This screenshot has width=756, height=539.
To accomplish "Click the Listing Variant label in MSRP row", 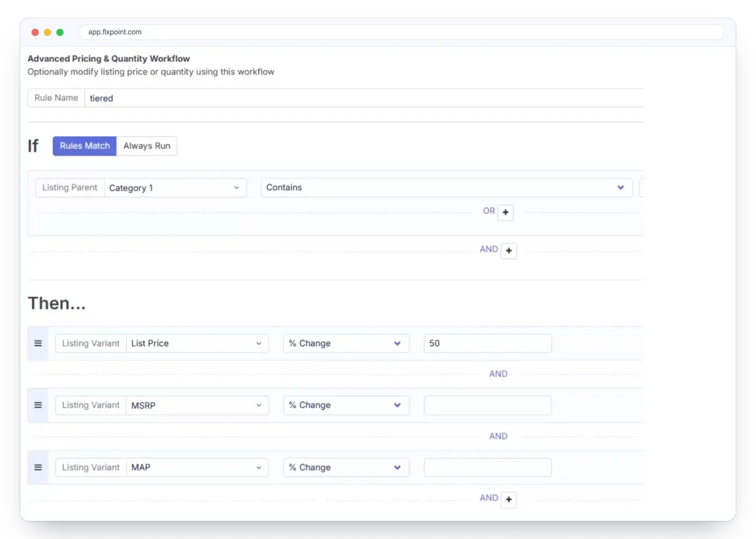I will coord(91,405).
